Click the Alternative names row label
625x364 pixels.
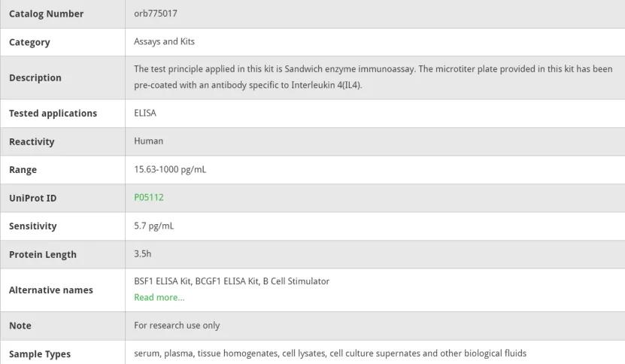point(50,290)
